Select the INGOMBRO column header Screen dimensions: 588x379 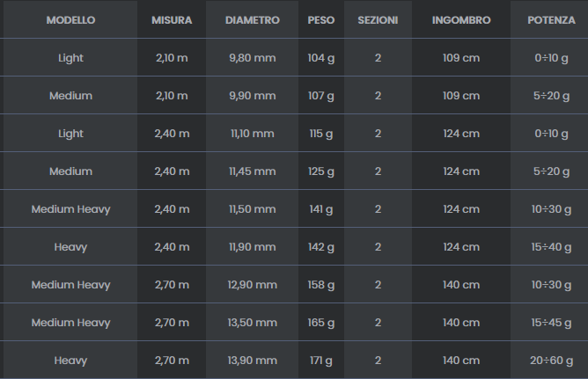(x=461, y=19)
